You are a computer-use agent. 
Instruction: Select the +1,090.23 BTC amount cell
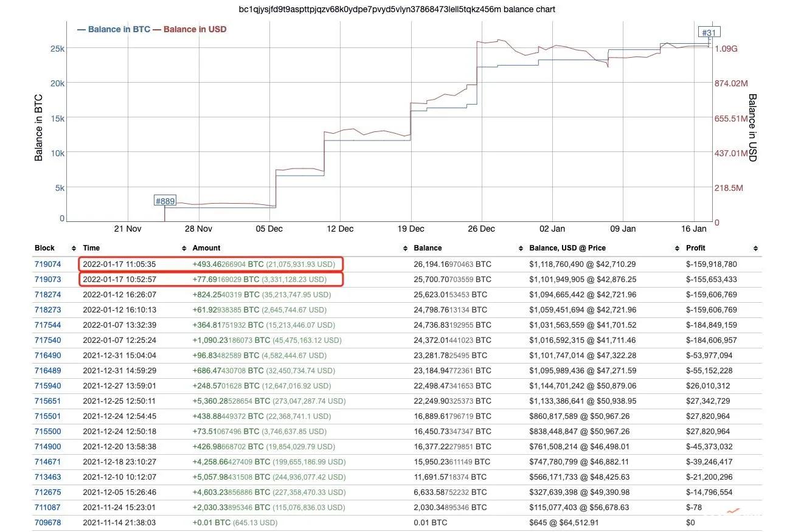(267, 340)
